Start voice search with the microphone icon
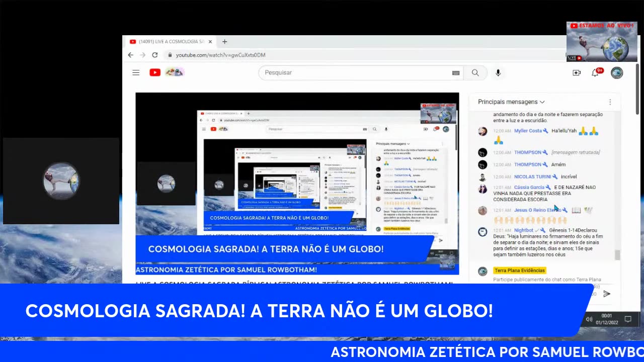Screen dimensions: 644x362 pyautogui.click(x=498, y=73)
